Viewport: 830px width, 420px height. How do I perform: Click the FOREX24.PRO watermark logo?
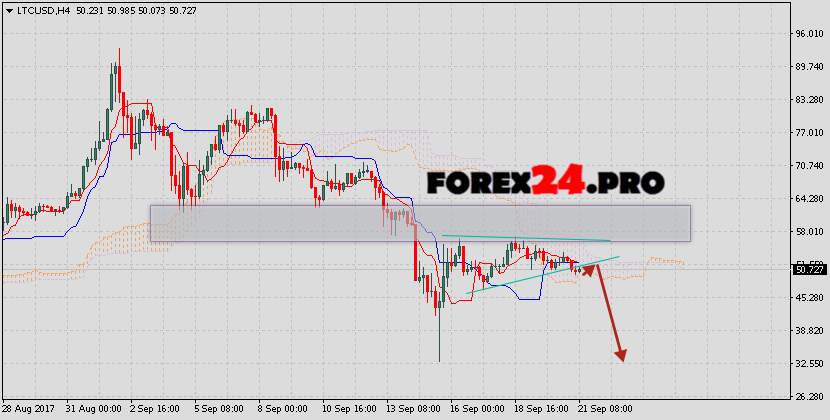[x=545, y=182]
